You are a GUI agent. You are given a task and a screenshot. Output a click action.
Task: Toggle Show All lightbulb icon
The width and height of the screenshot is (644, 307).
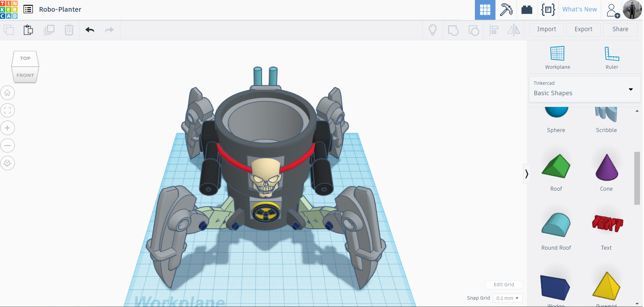coord(433,30)
